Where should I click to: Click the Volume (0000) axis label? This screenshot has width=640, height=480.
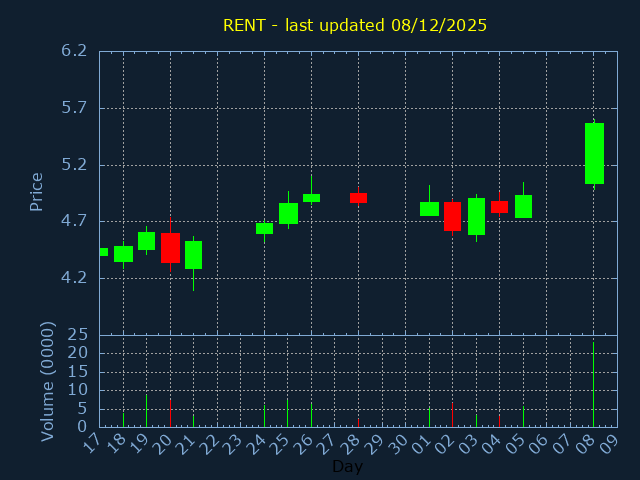(x=47, y=381)
